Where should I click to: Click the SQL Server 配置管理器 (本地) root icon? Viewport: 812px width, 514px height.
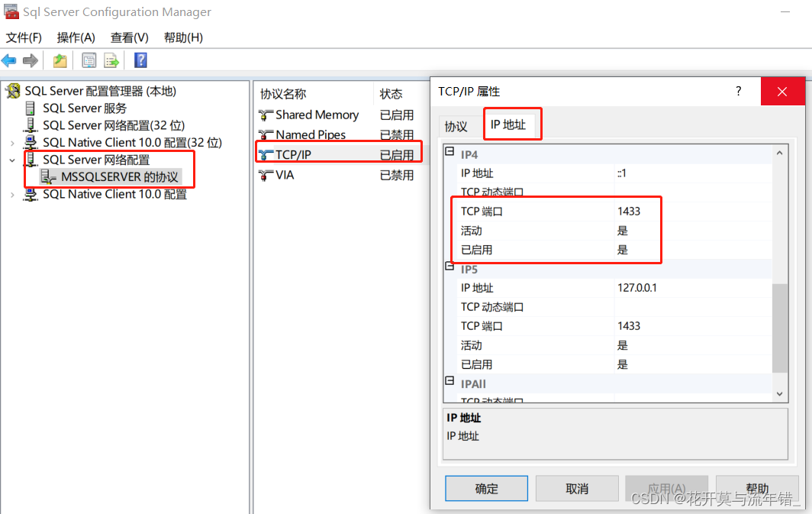tap(13, 91)
